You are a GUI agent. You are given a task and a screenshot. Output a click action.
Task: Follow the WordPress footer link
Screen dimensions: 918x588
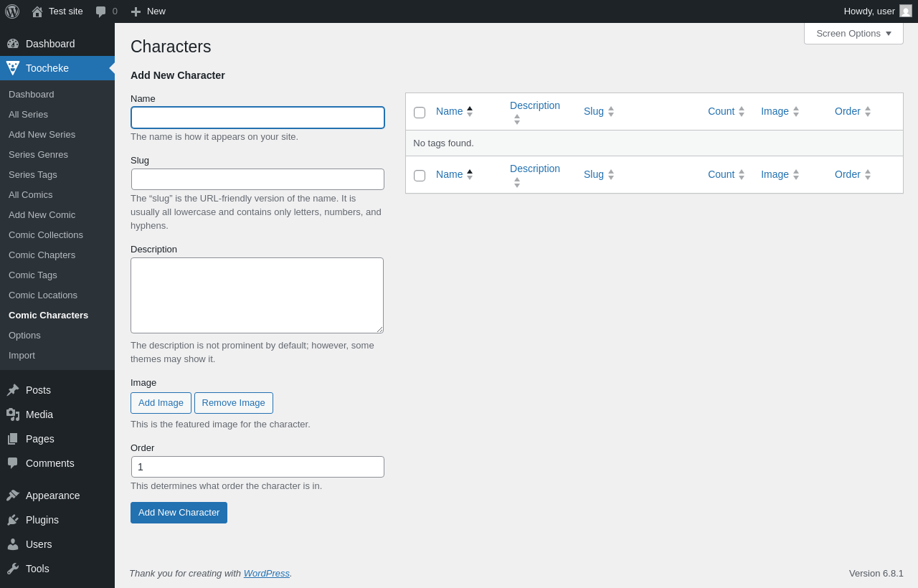click(267, 573)
